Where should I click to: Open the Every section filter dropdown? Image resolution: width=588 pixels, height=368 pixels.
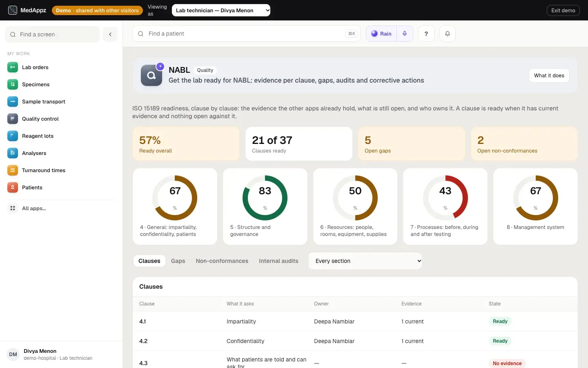(x=365, y=261)
